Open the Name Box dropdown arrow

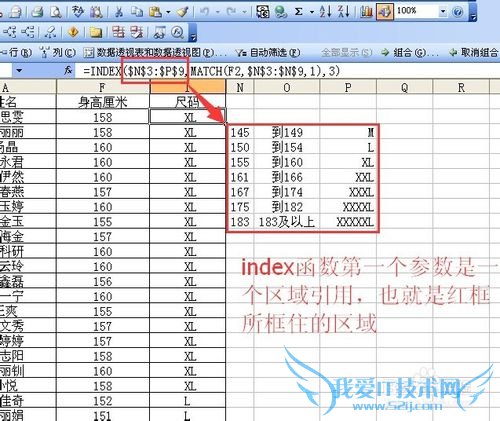pyautogui.click(x=19, y=70)
